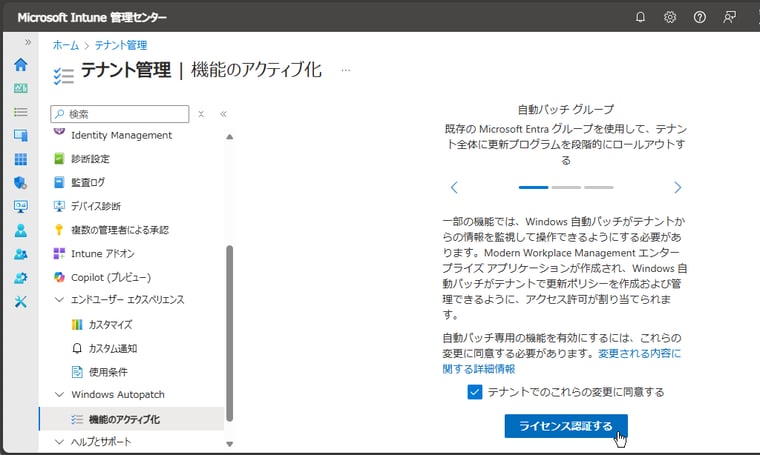Viewport: 760px width, 455px height.
Task: Show previous carousel slide
Action: pos(454,187)
